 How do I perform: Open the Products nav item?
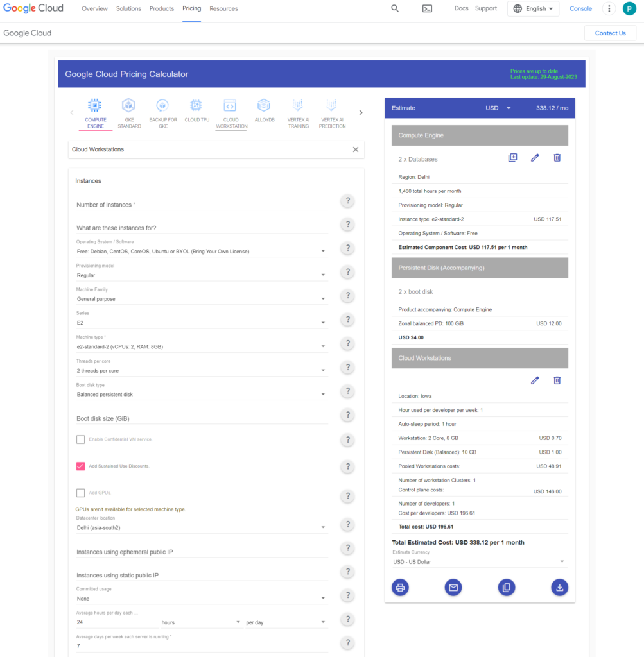click(x=161, y=8)
